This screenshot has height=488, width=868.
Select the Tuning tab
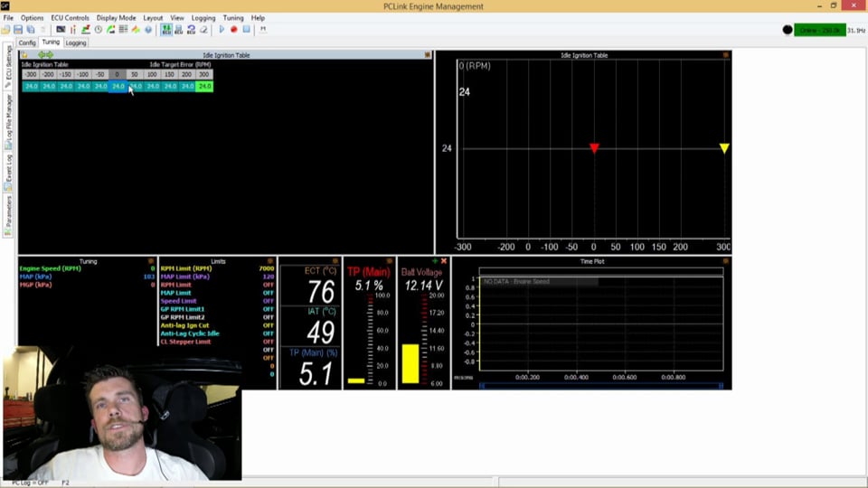[51, 42]
